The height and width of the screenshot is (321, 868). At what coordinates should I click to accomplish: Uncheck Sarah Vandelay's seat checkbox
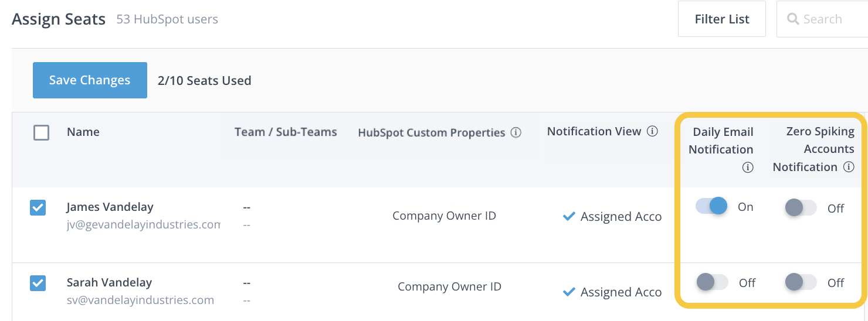pos(38,283)
